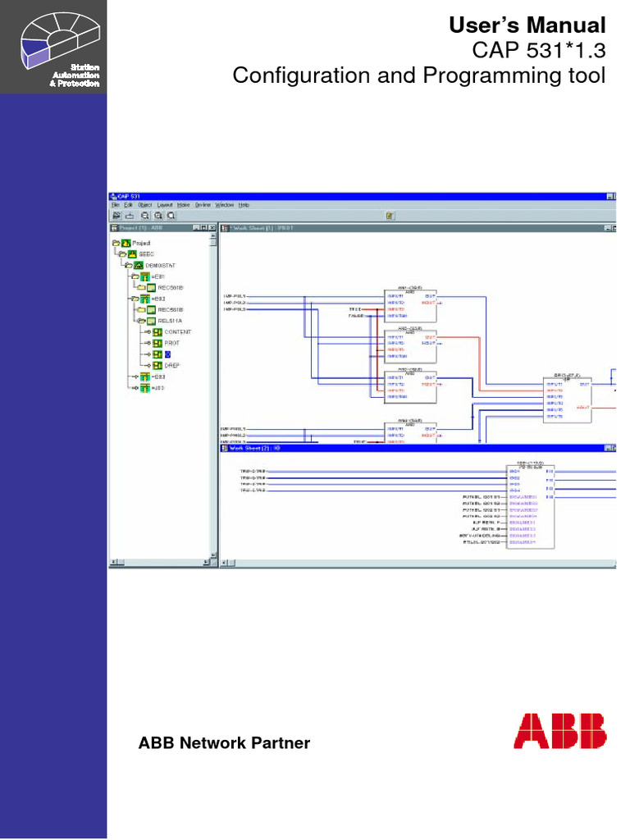Select the highlighted IO worksheet label
Screen dimensions: 630x840
coord(167,354)
